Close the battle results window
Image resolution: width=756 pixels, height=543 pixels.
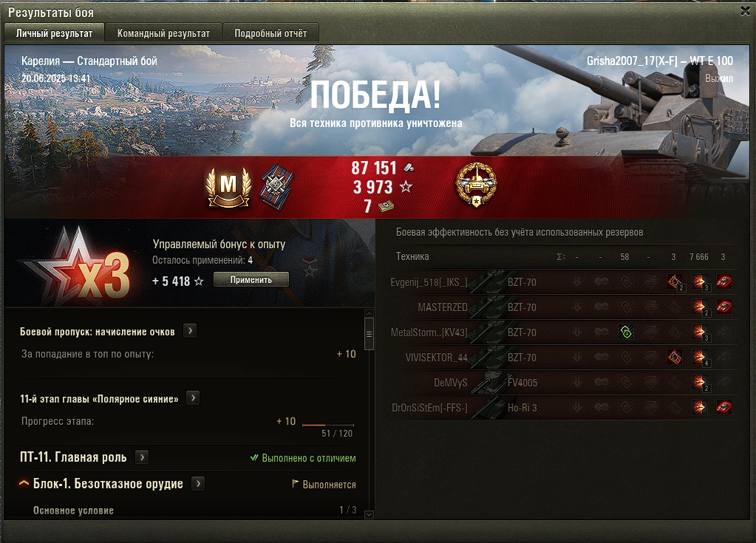point(745,10)
